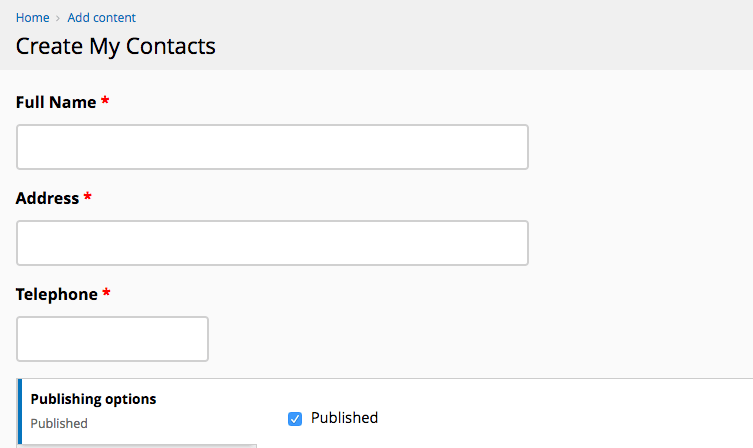Go to the Home breadcrumb link
Image resolution: width=753 pixels, height=448 pixels.
point(32,18)
